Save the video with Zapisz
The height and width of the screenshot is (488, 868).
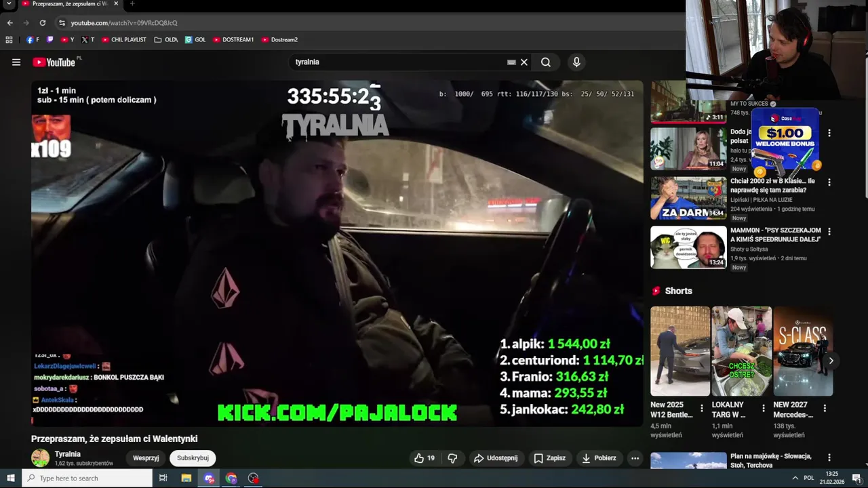[549, 458]
